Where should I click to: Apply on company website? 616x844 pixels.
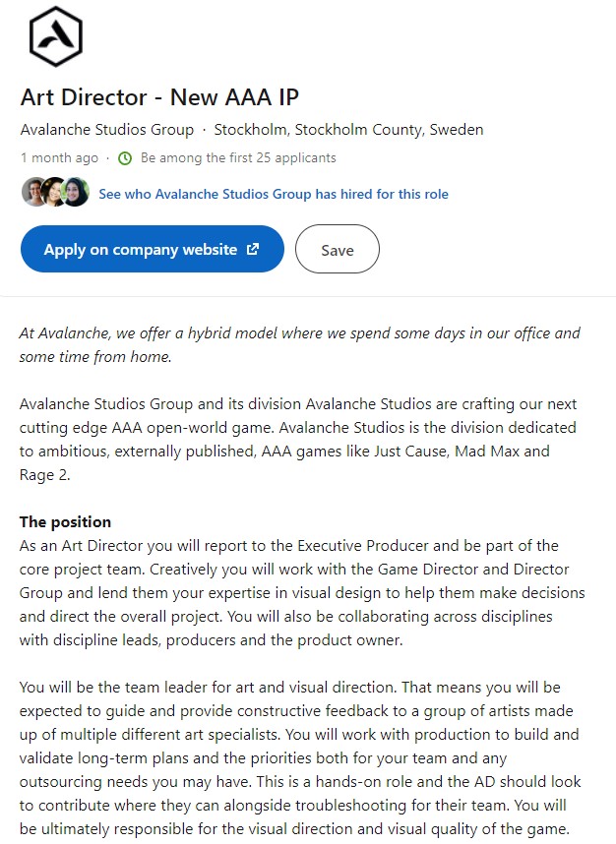[x=153, y=249]
